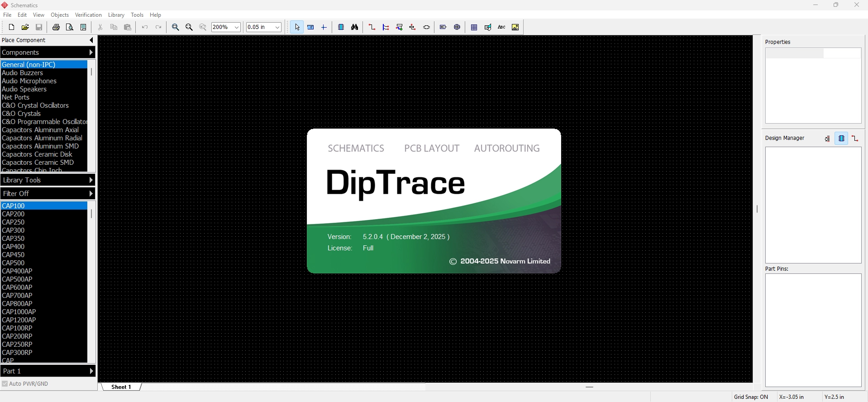Viewport: 868px width, 402px height.
Task: Switch Design Manager to nets view
Action: point(855,139)
